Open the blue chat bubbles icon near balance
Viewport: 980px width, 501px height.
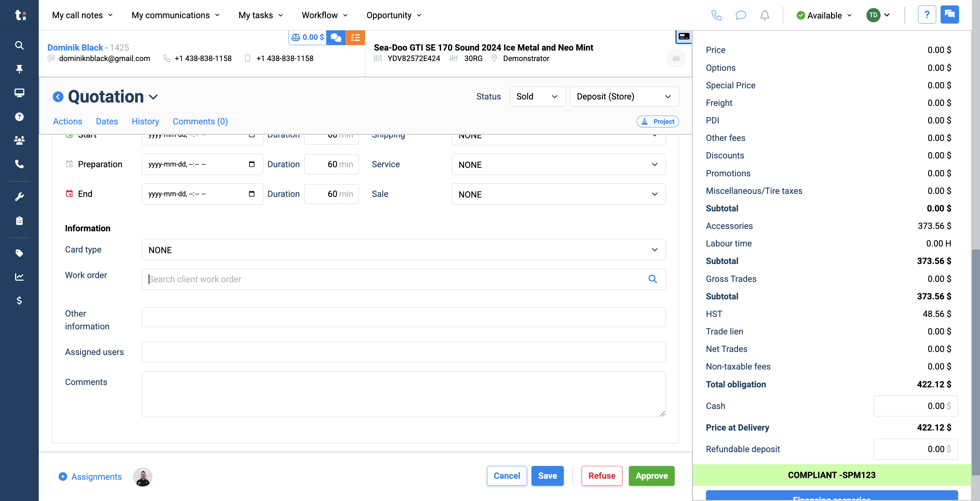tap(335, 37)
